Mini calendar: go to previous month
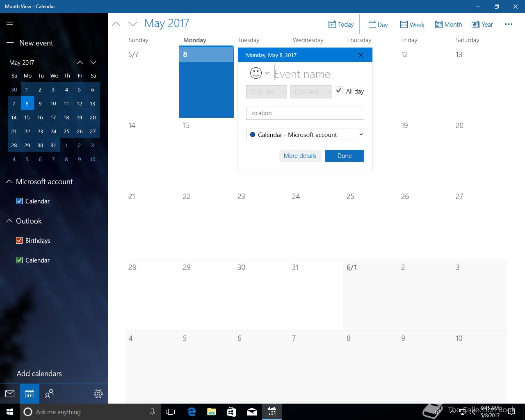The width and height of the screenshot is (525, 420). pyautogui.click(x=80, y=62)
